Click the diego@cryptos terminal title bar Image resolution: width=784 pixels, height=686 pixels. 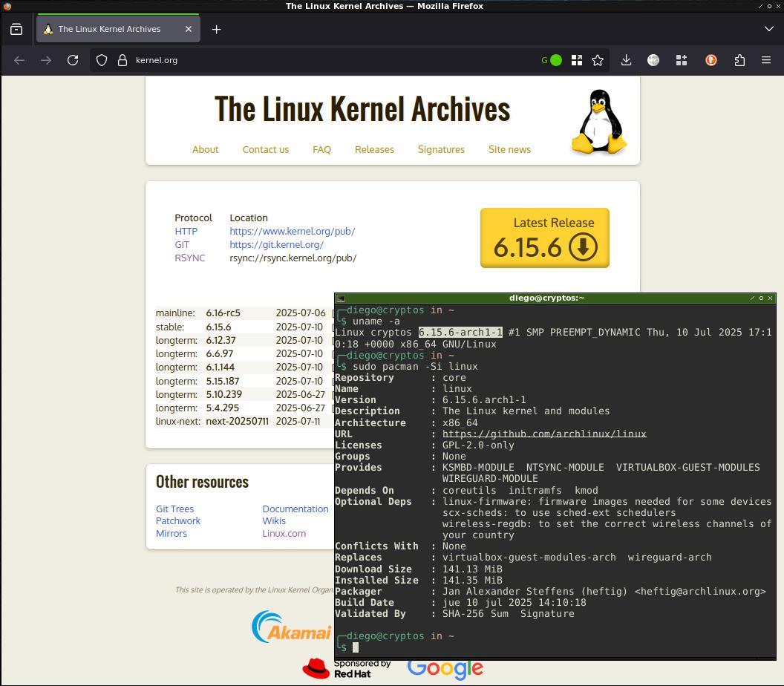pos(546,298)
